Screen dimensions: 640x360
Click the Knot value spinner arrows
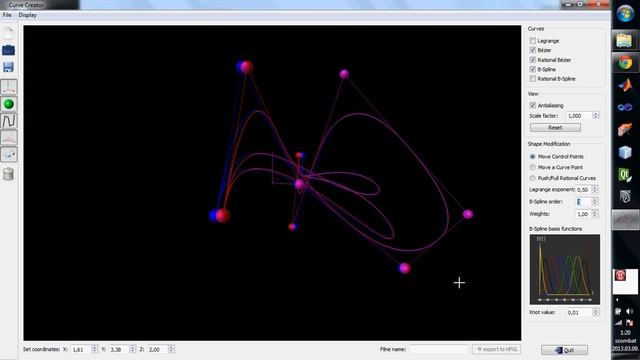point(596,312)
